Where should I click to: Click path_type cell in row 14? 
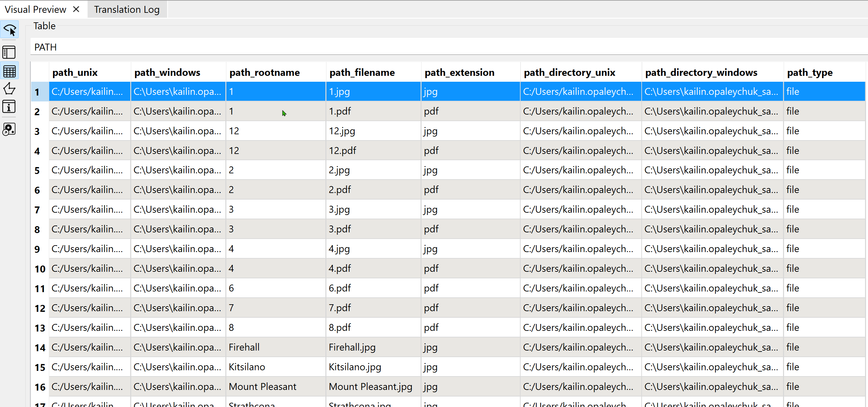(x=824, y=347)
